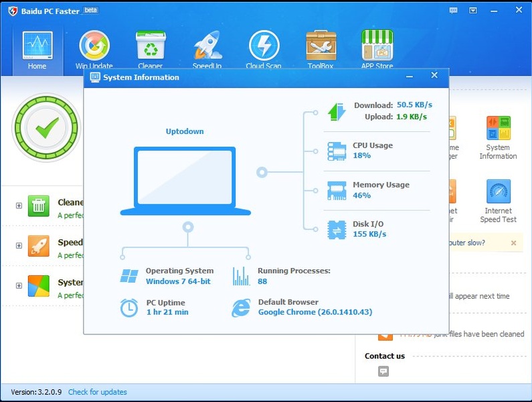
Task: Open the title bar dropdown menu
Action: [473, 10]
